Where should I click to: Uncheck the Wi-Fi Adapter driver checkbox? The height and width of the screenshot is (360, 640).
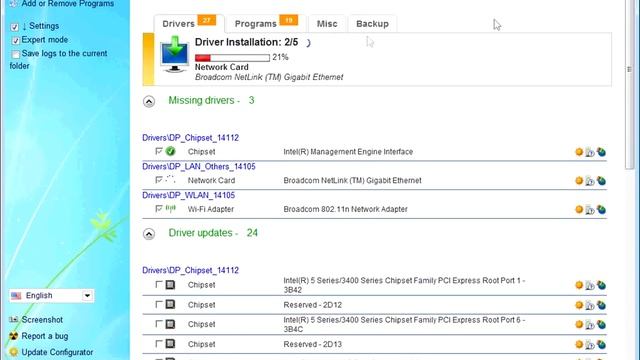pyautogui.click(x=159, y=209)
